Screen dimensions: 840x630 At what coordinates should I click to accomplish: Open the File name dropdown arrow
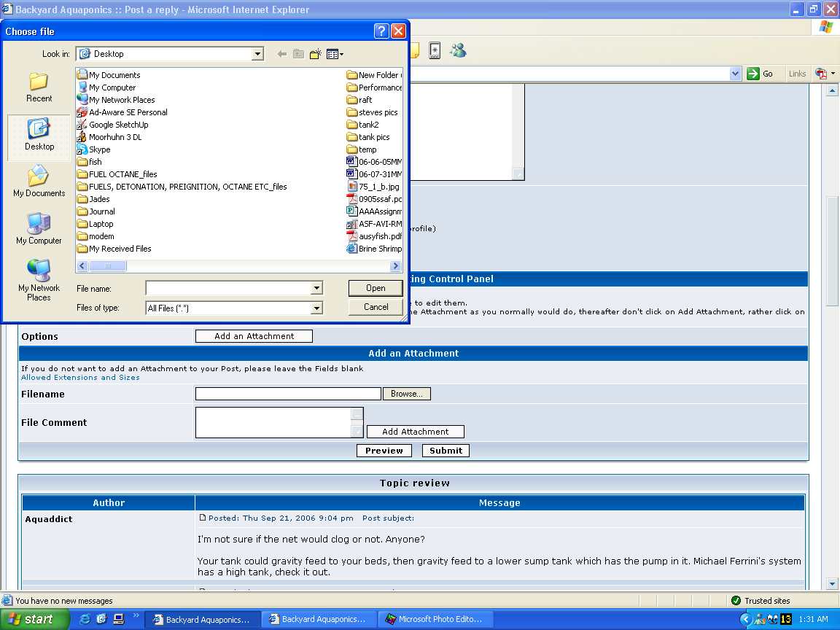(x=316, y=289)
